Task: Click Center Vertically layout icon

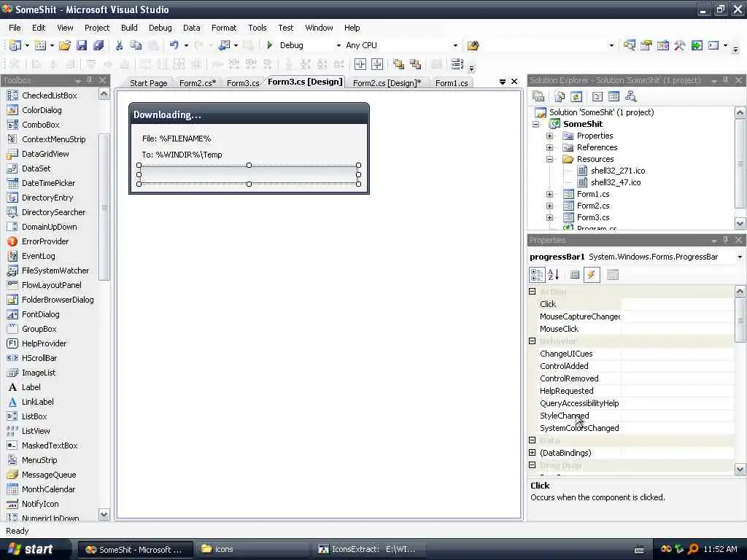Action: coord(377,64)
